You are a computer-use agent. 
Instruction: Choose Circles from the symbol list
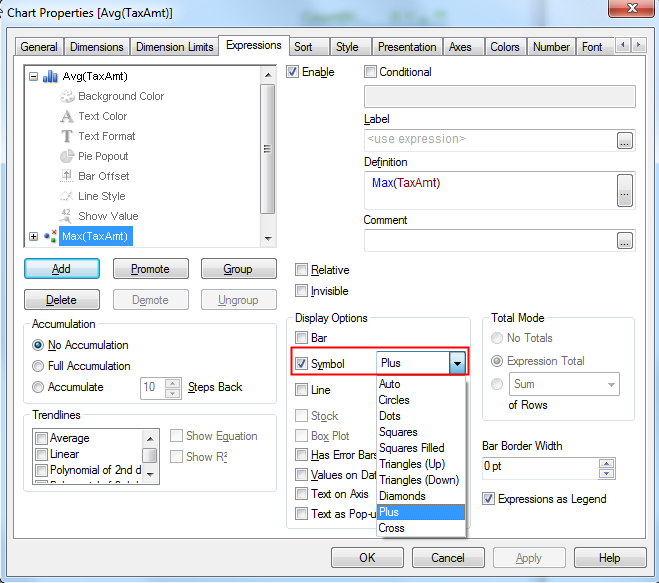point(421,400)
